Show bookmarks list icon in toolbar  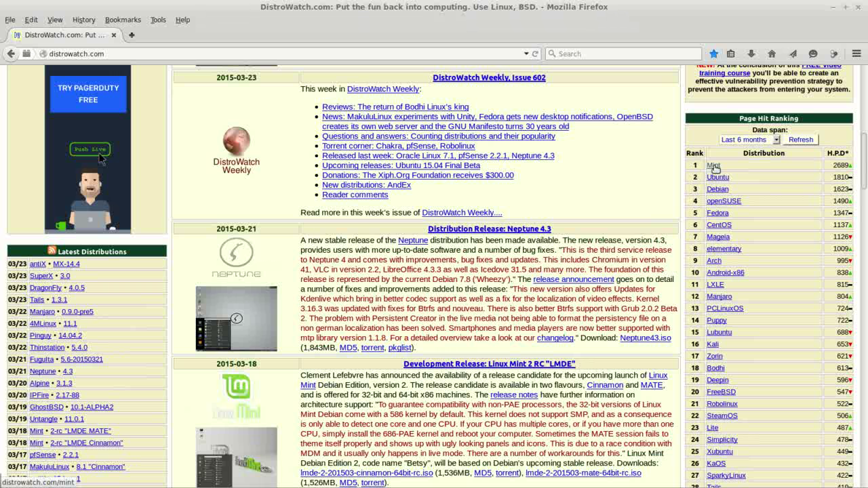pyautogui.click(x=730, y=54)
